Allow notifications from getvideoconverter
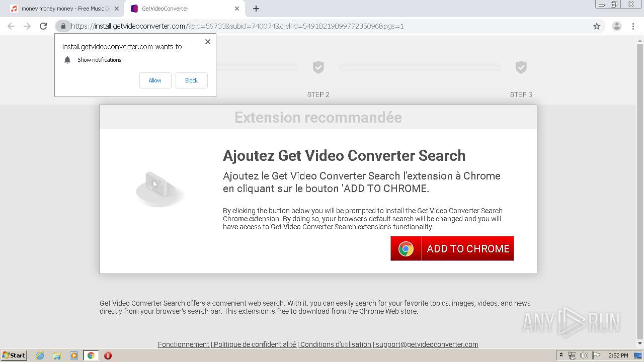This screenshot has height=362, width=644. click(x=155, y=80)
